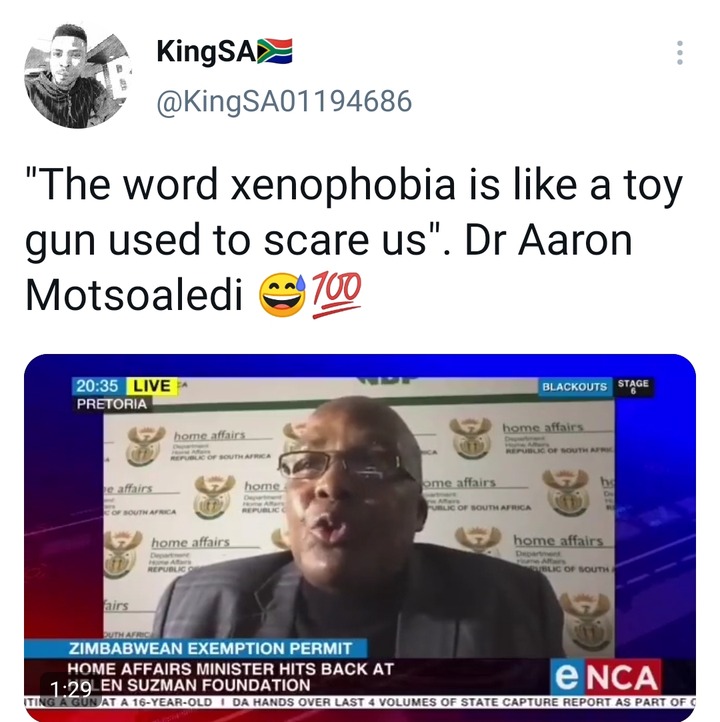Click the 20:35 clock in video
The image size is (720, 722).
click(97, 386)
